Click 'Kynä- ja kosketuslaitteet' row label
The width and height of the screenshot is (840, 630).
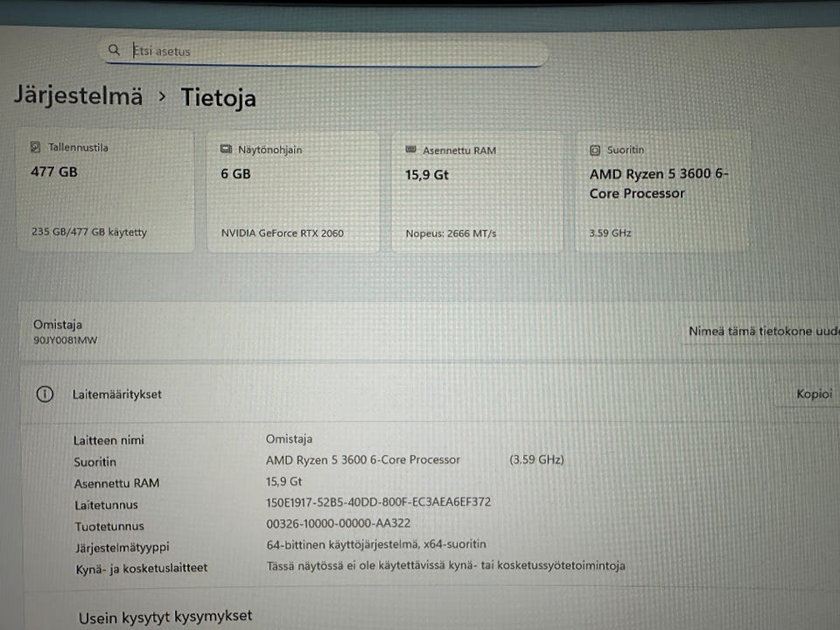coord(142,569)
